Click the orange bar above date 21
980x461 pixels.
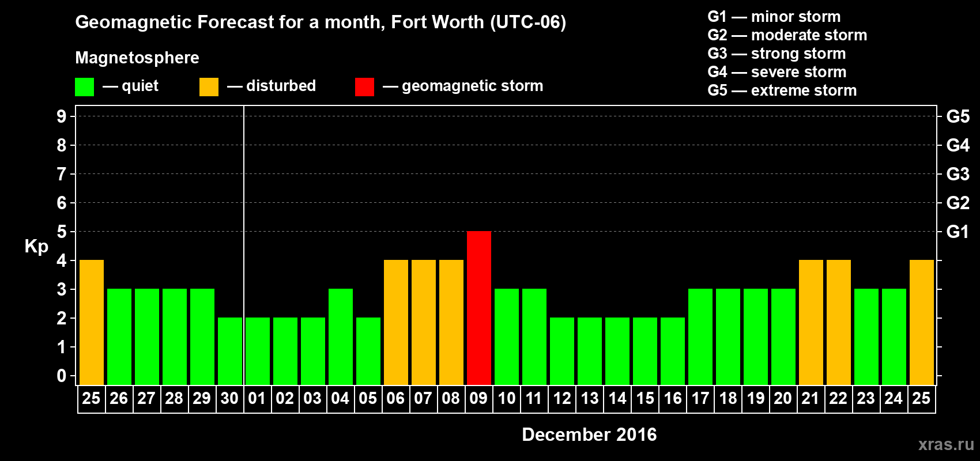(811, 322)
